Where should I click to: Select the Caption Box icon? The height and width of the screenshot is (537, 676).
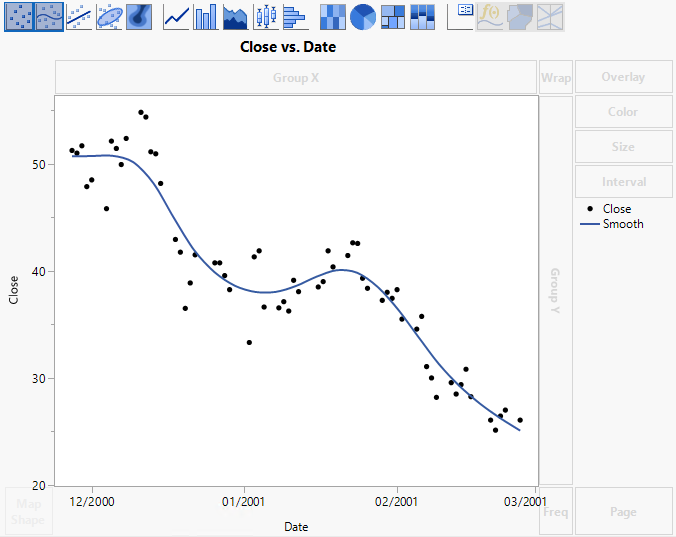(x=460, y=17)
